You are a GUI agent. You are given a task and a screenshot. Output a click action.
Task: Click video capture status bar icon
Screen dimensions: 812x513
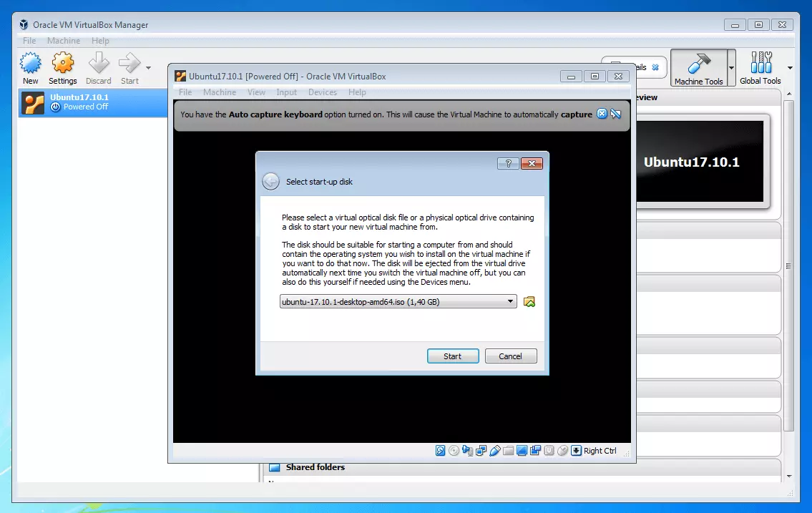535,451
